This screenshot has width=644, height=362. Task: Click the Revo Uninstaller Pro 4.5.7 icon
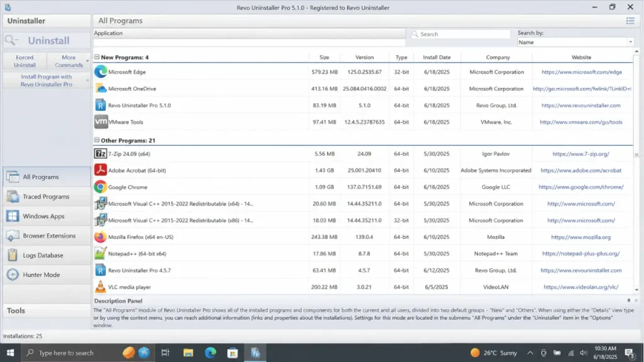click(100, 270)
